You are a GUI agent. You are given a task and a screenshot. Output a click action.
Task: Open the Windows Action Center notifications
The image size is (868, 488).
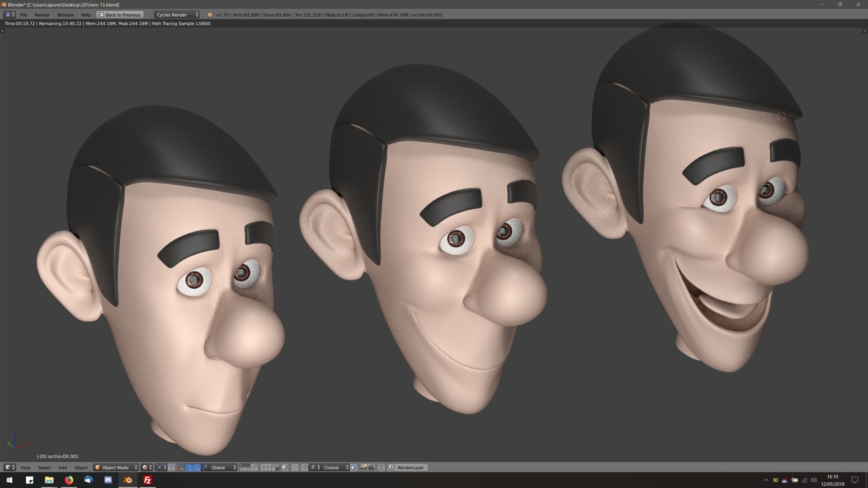(x=855, y=480)
